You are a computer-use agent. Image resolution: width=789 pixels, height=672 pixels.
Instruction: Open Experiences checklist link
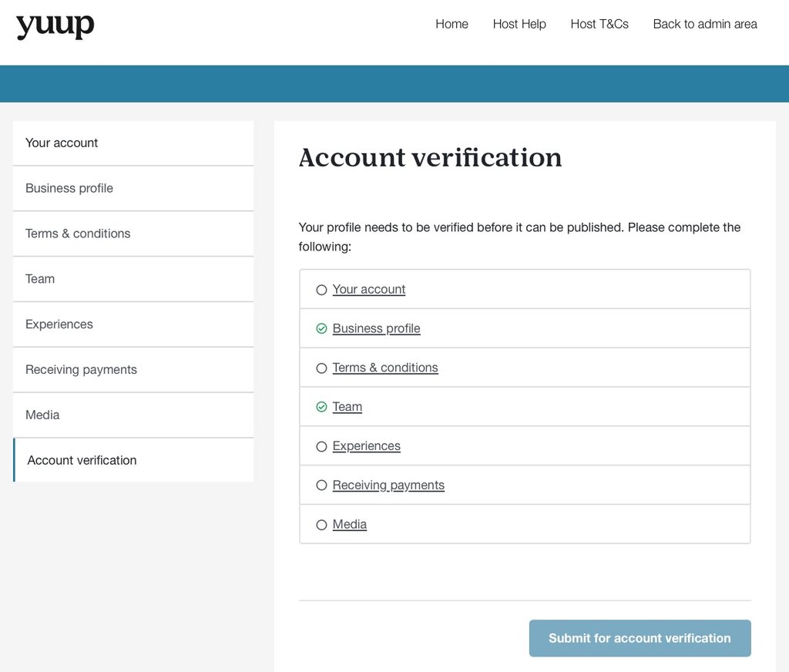click(366, 446)
